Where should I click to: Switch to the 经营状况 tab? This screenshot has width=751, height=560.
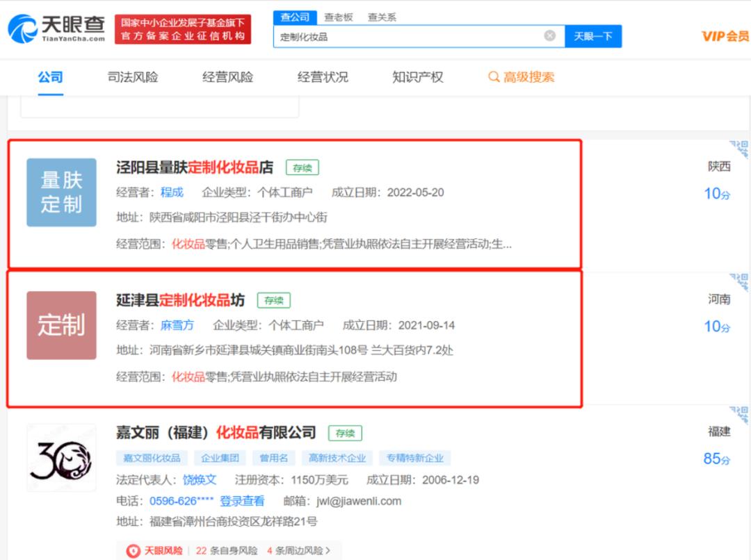(323, 77)
